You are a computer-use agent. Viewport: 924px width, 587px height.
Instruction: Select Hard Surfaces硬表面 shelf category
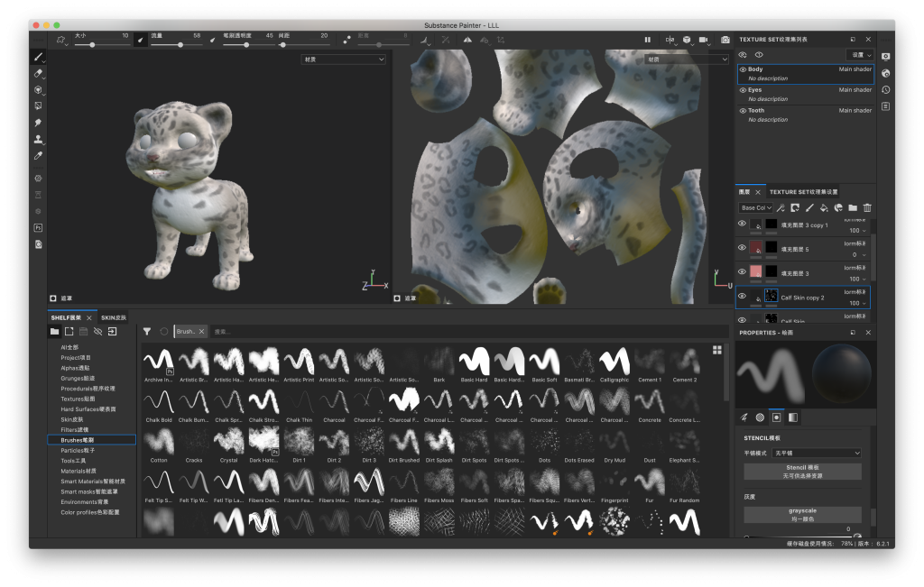pyautogui.click(x=88, y=409)
